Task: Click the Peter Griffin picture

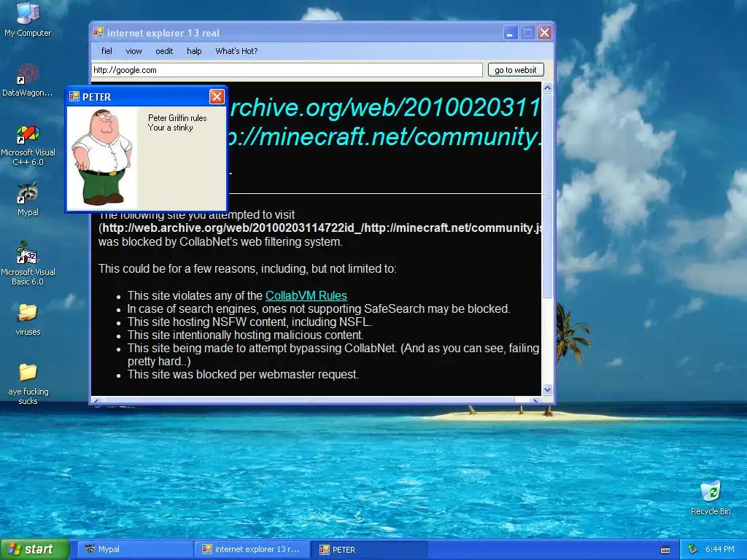Action: pos(102,157)
